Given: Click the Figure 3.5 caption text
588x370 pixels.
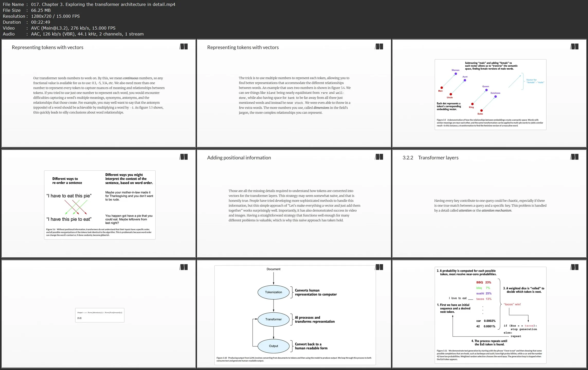Looking at the screenshot, I should tap(490, 123).
